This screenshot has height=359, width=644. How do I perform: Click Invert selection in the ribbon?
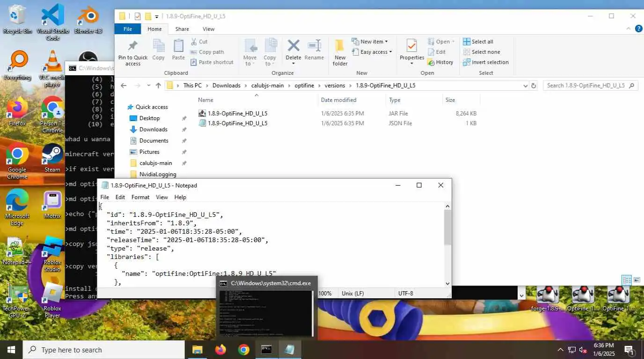[486, 62]
